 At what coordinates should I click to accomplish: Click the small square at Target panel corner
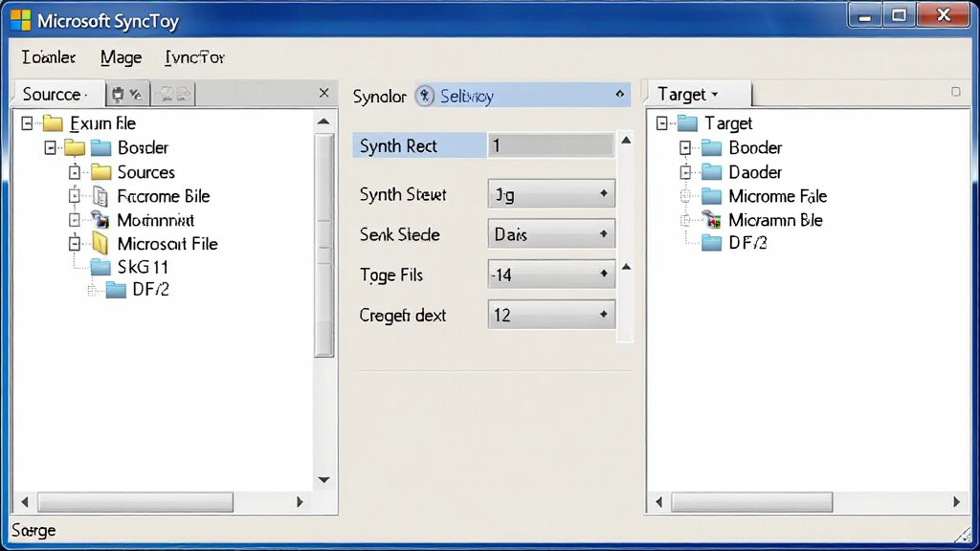[956, 92]
